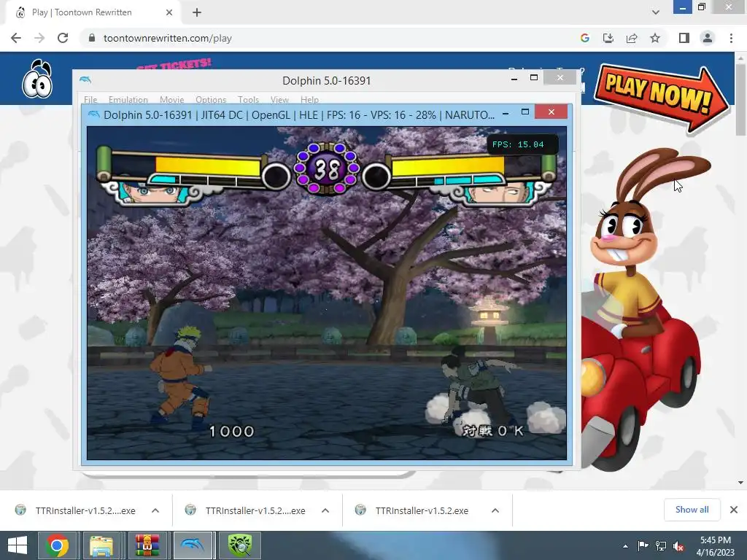This screenshot has width=747, height=560.
Task: Click Show all downloads
Action: (x=692, y=510)
